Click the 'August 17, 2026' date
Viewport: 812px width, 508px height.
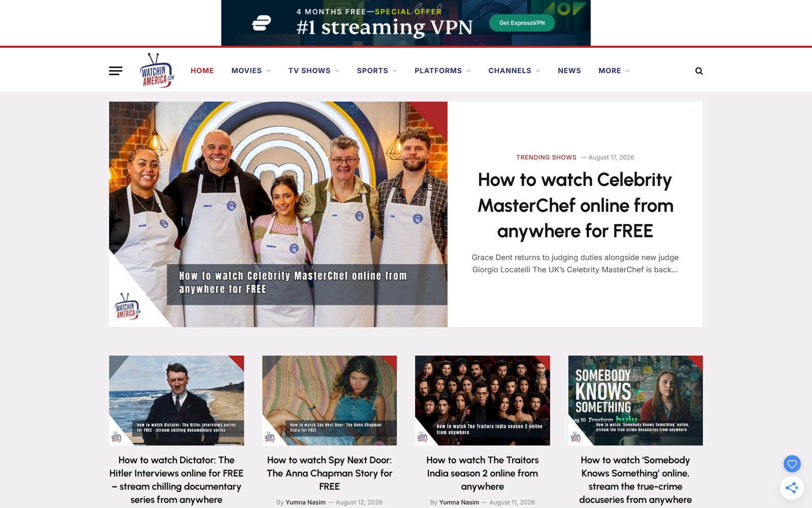(611, 157)
